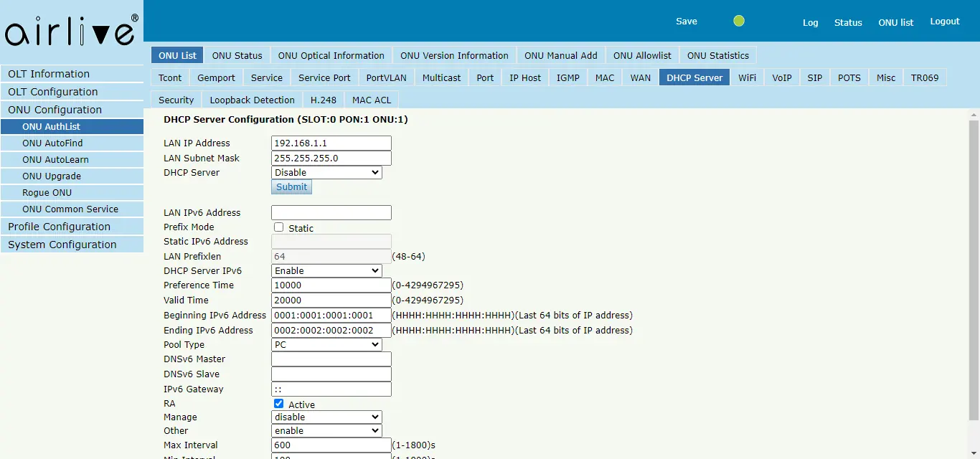Image resolution: width=980 pixels, height=459 pixels.
Task: Click the LAN IP Address field
Action: point(331,143)
